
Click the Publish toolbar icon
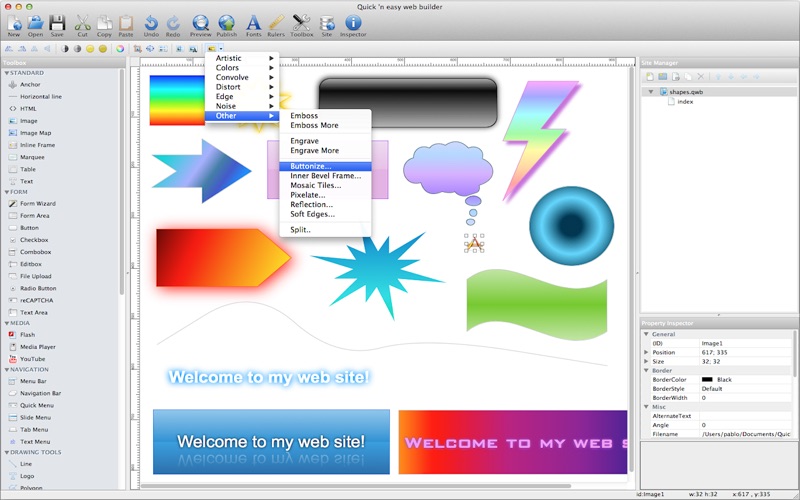coord(227,22)
